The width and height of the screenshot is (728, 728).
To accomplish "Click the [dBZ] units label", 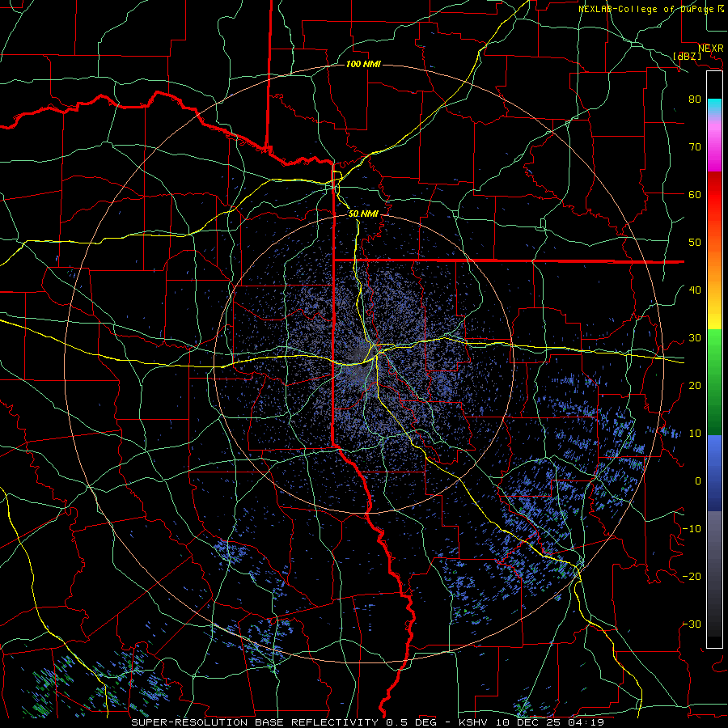I will tap(688, 56).
